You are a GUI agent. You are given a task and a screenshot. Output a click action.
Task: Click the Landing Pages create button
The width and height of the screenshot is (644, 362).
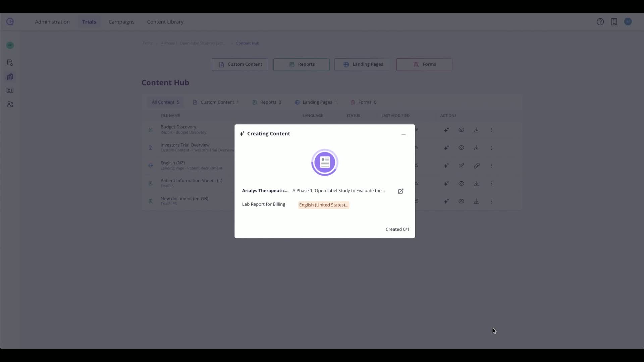click(x=363, y=64)
